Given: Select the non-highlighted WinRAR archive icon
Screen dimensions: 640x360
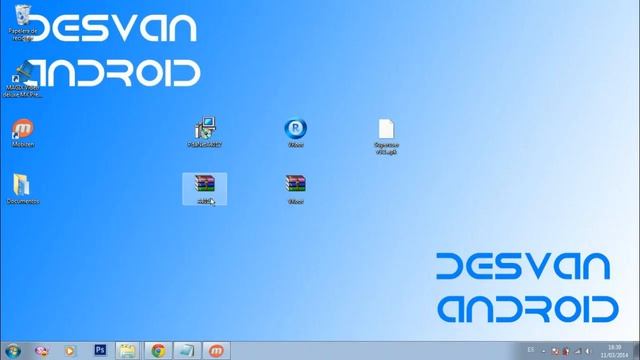Looking at the screenshot, I should click(296, 189).
